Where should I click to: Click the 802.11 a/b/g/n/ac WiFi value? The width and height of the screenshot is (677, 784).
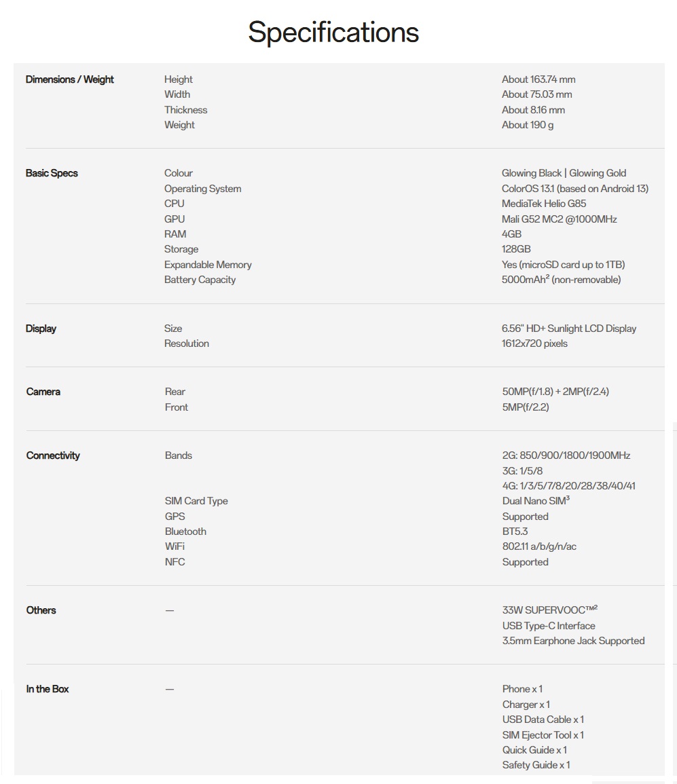point(539,546)
